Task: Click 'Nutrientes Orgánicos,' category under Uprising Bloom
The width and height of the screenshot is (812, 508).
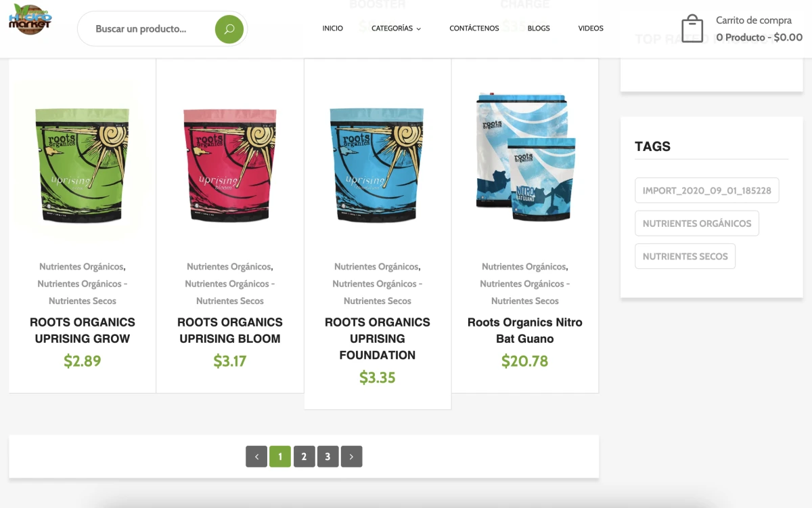Action: click(230, 267)
